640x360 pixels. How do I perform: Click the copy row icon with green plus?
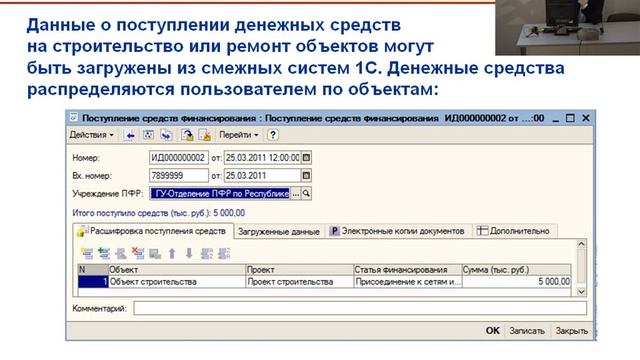pyautogui.click(x=104, y=253)
